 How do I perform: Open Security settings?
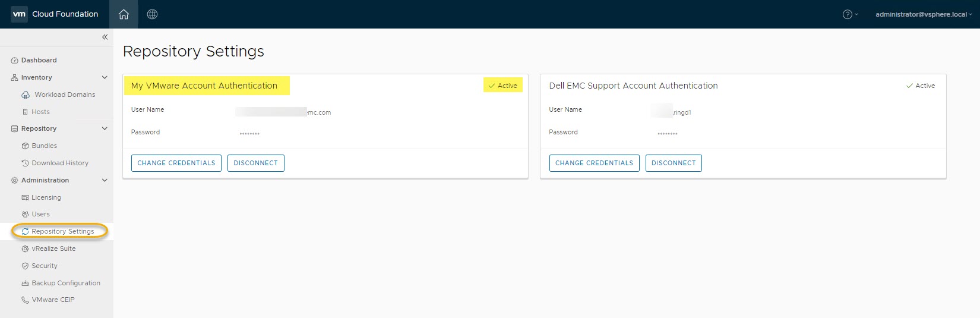tap(45, 266)
